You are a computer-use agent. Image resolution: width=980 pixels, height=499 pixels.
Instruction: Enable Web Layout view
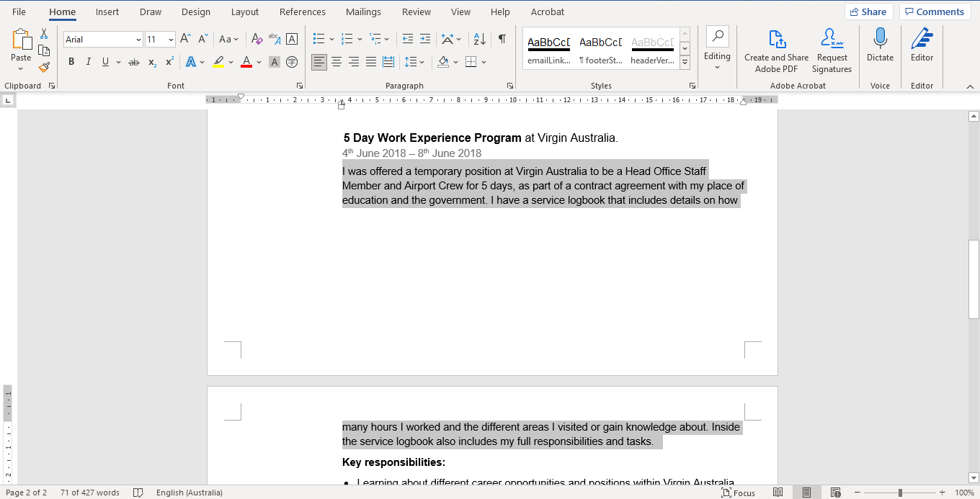(836, 493)
